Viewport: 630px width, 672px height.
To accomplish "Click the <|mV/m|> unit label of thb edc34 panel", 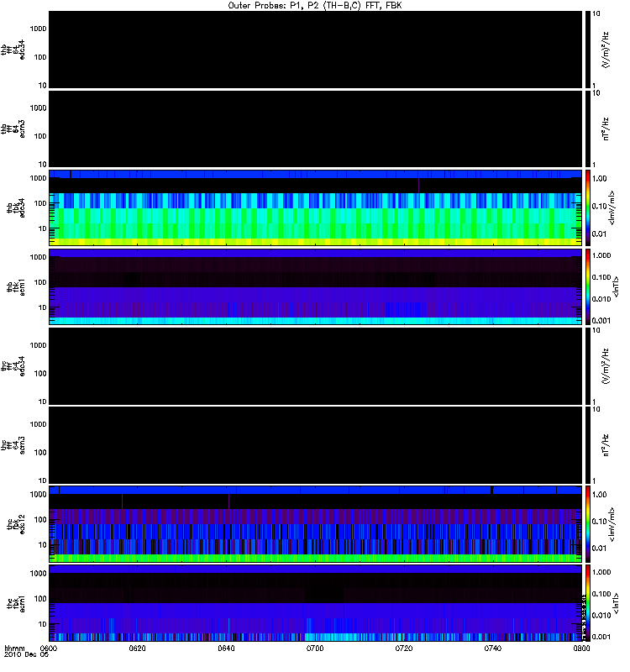I will pyautogui.click(x=612, y=207).
